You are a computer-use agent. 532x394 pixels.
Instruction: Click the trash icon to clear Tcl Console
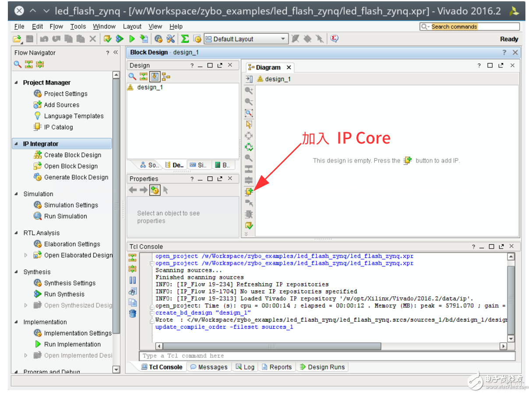click(x=132, y=313)
